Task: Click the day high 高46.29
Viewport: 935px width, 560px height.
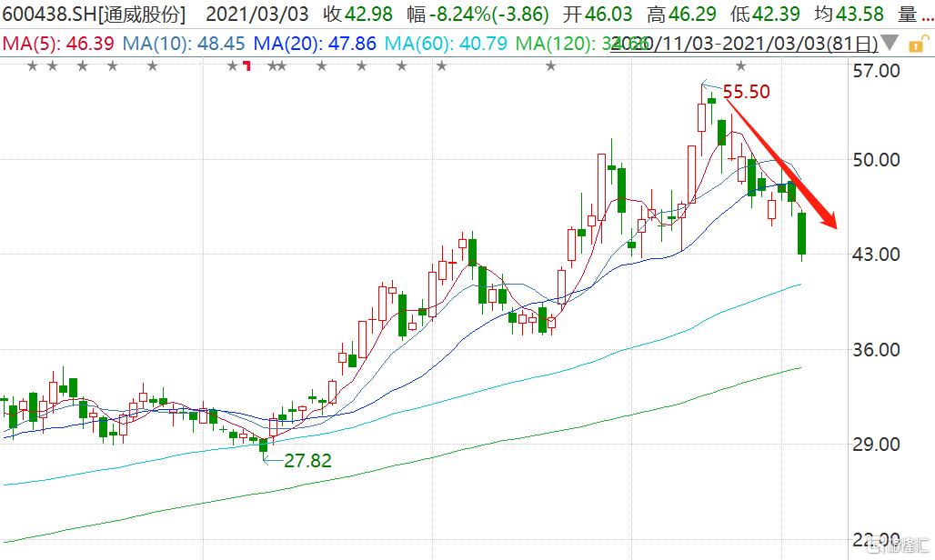Action: (681, 15)
